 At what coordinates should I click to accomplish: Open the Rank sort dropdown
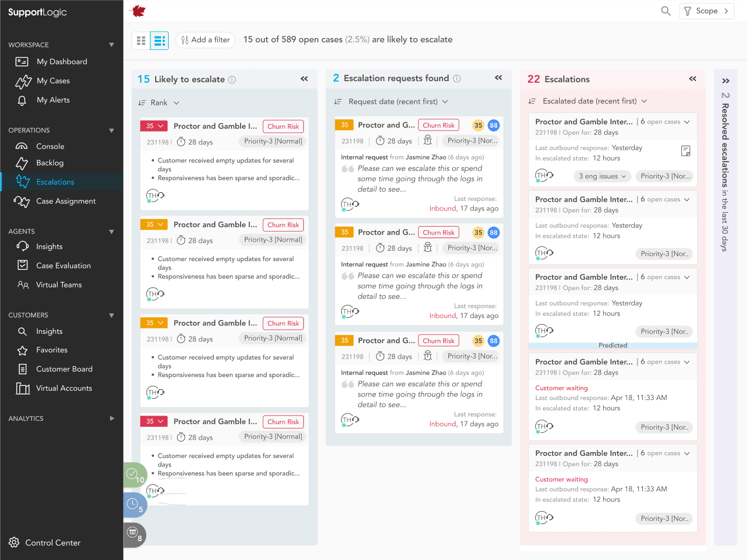[159, 103]
